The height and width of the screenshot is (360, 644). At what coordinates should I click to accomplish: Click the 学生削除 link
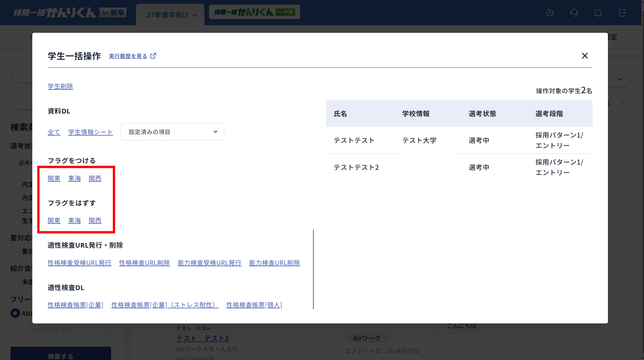pos(60,86)
